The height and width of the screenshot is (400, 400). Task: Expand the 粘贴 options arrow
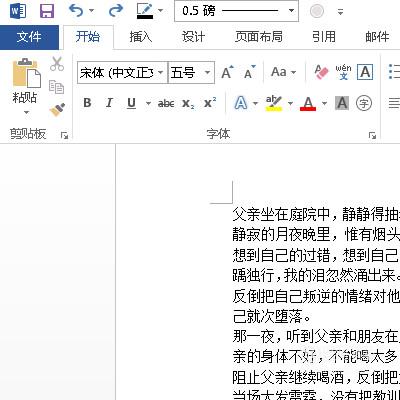(26, 112)
